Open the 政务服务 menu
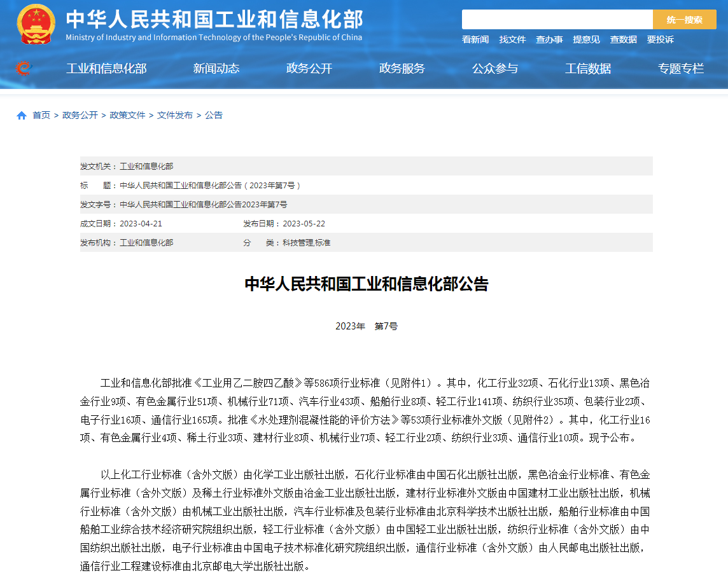728x580 pixels. [x=402, y=69]
